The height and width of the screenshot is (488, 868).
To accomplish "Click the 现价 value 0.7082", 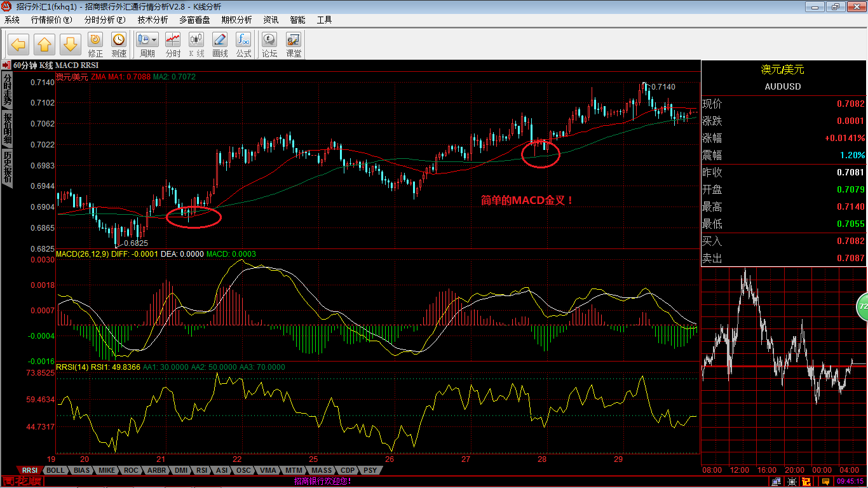I will tap(851, 104).
